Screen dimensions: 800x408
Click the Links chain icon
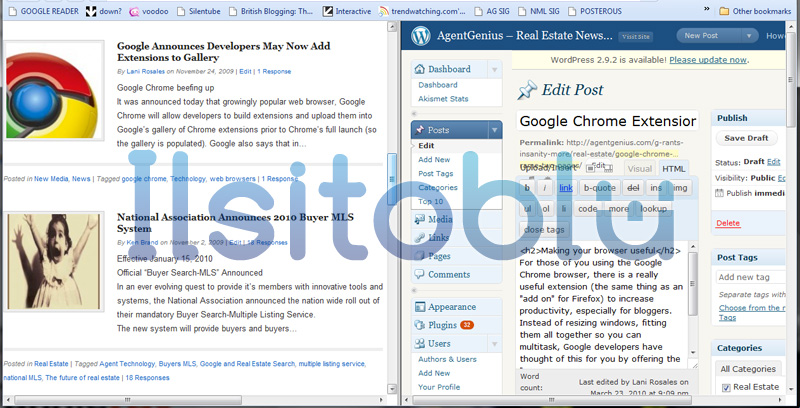pos(419,238)
